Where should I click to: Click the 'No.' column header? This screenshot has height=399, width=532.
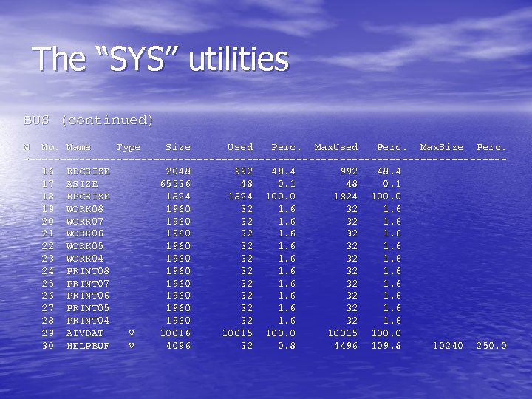[50, 147]
